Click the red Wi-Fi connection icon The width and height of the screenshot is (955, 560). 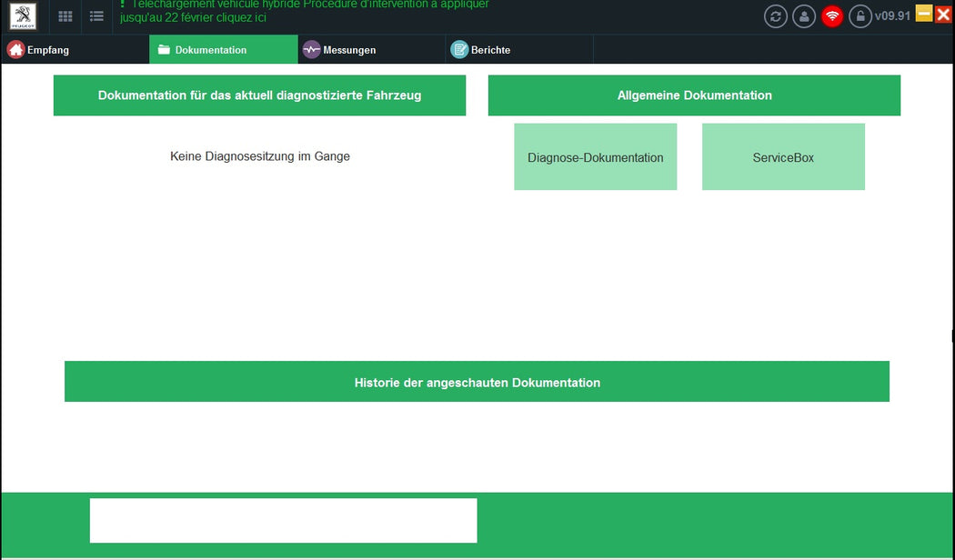832,15
